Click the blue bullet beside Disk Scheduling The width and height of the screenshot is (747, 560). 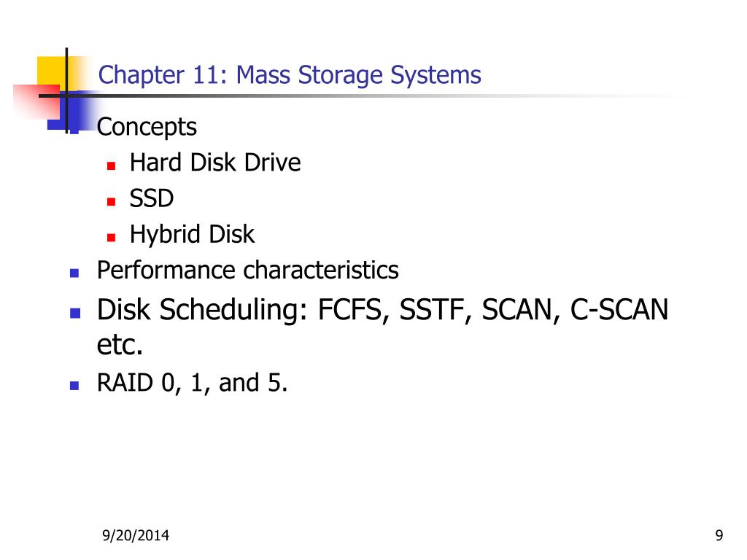pyautogui.click(x=75, y=313)
